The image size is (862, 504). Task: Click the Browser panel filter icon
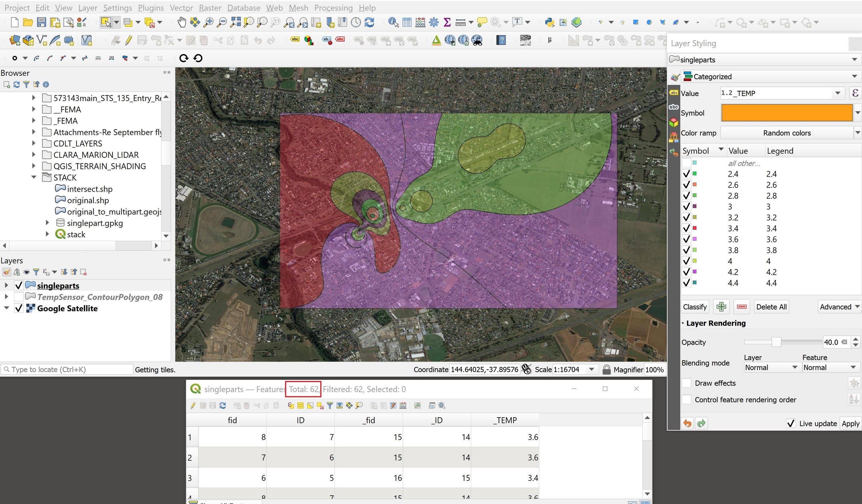coord(26,84)
